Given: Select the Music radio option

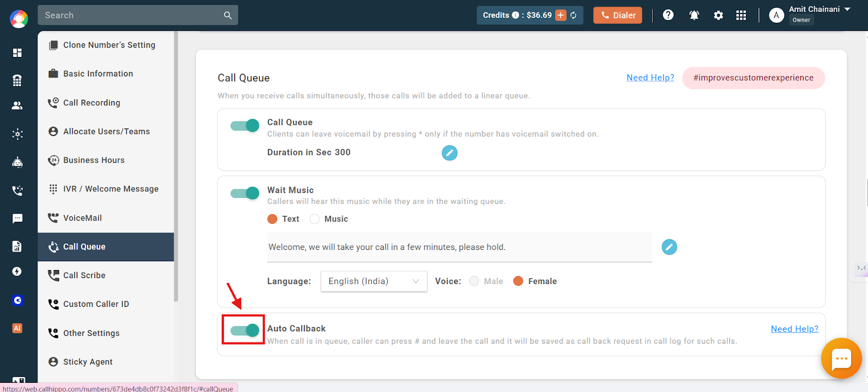Looking at the screenshot, I should pos(315,219).
